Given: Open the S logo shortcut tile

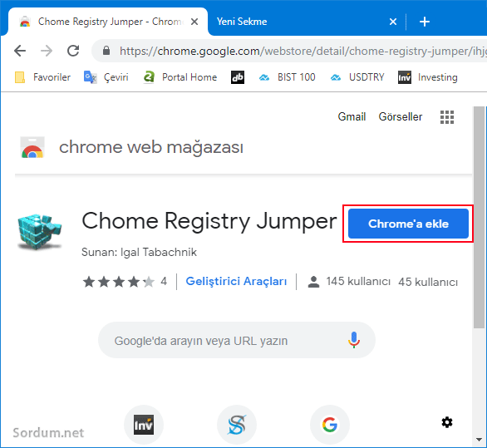Looking at the screenshot, I should pyautogui.click(x=237, y=425).
